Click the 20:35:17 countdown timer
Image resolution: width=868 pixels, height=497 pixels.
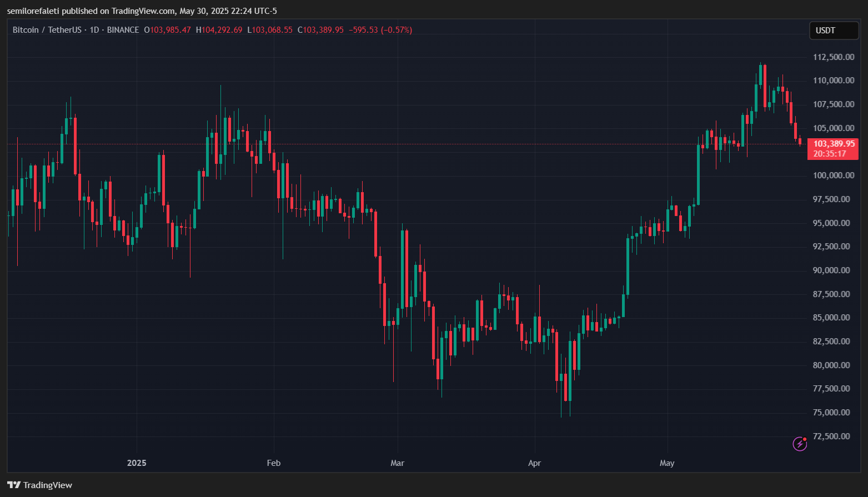830,154
